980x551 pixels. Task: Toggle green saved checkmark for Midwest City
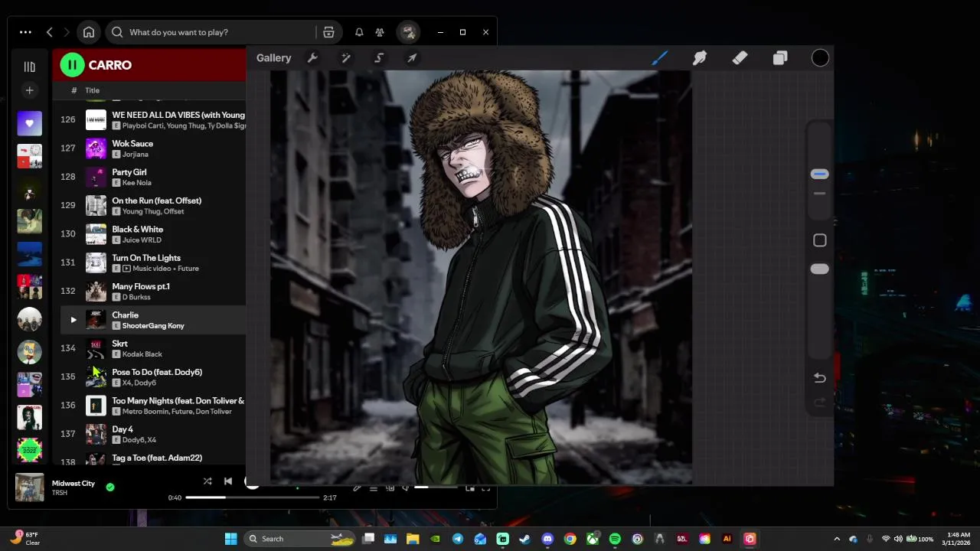click(x=110, y=487)
